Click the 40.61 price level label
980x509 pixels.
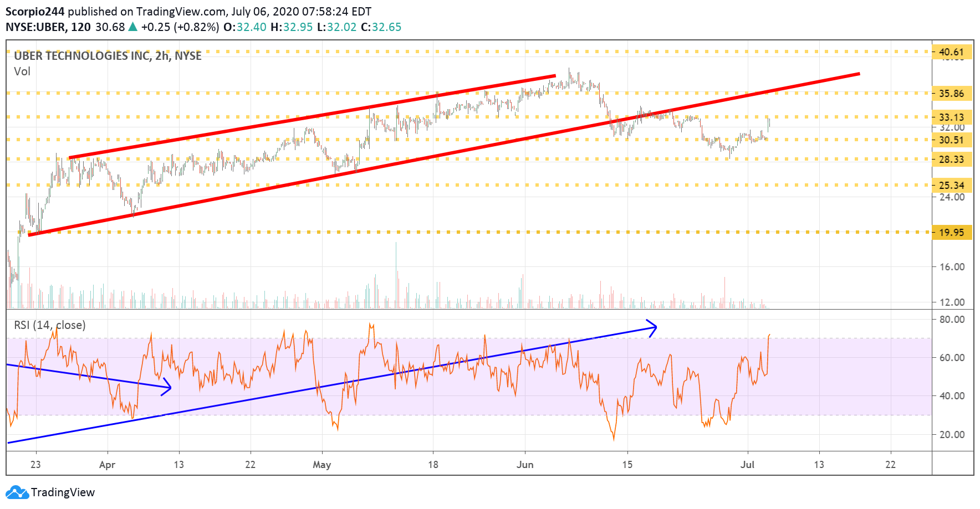click(x=952, y=52)
